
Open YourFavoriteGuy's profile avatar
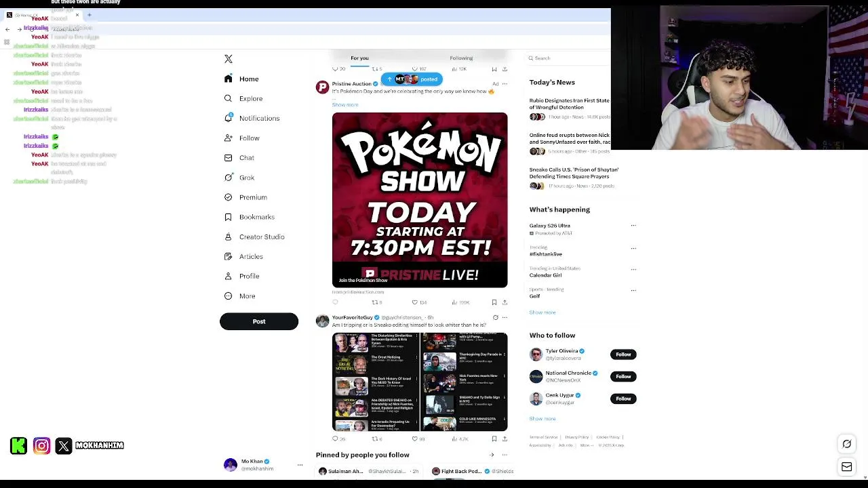(323, 321)
